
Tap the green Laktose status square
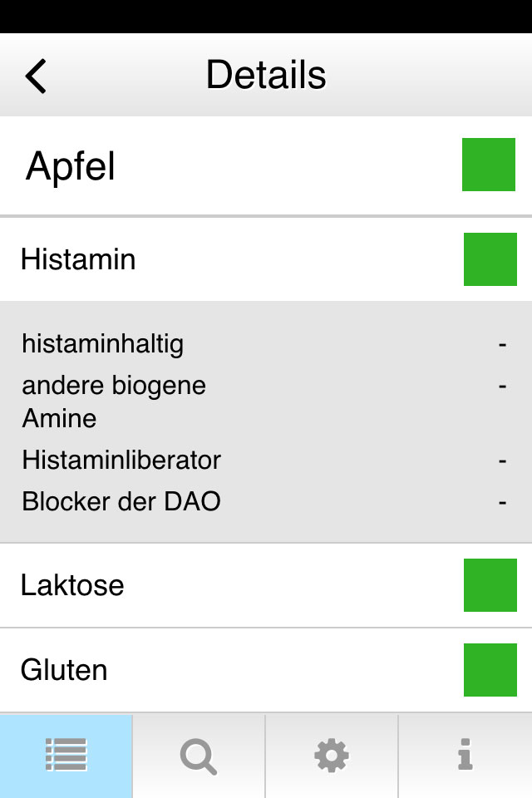click(490, 585)
